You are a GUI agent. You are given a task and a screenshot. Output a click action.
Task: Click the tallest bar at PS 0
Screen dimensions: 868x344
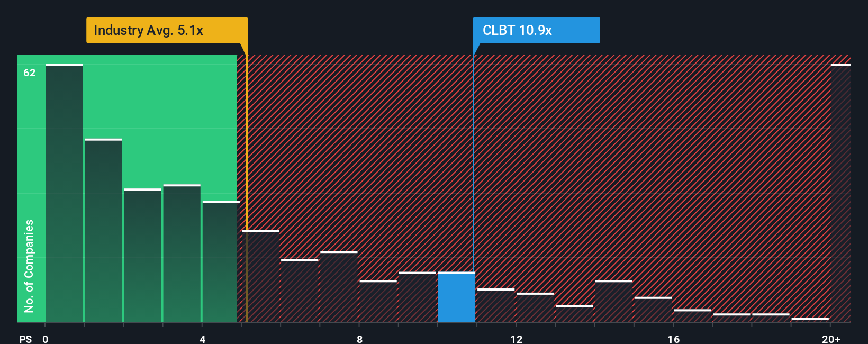pyautogui.click(x=64, y=193)
